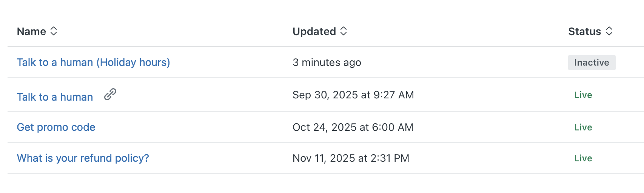Click the sort arrows beside Status
Image resolution: width=644 pixels, height=193 pixels.
click(x=609, y=31)
